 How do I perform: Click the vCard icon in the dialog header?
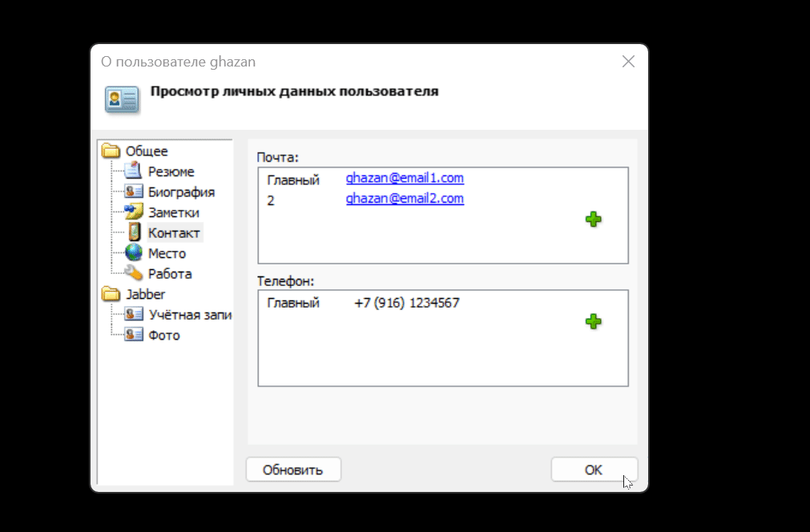[122, 100]
